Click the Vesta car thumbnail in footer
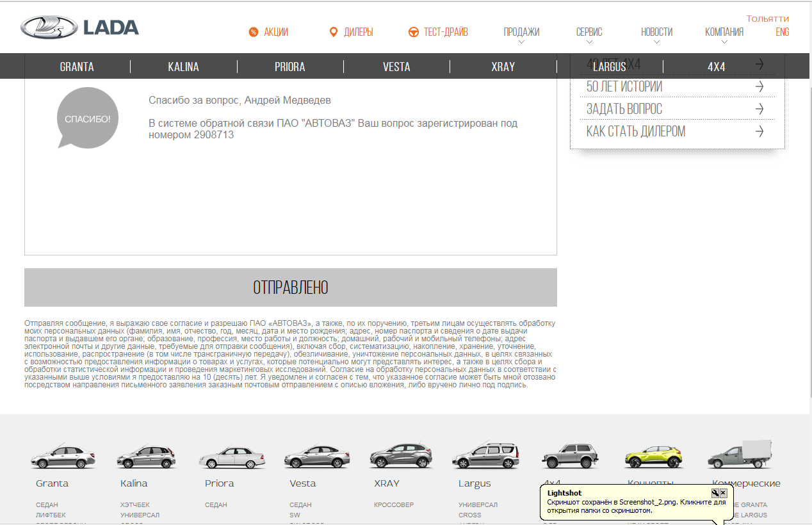812x525 pixels. coord(317,456)
